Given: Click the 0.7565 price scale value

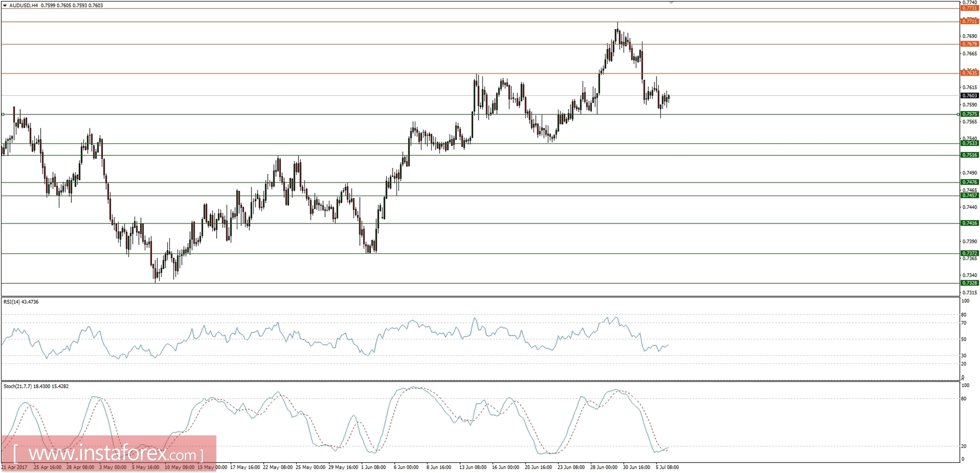Looking at the screenshot, I should (x=970, y=122).
